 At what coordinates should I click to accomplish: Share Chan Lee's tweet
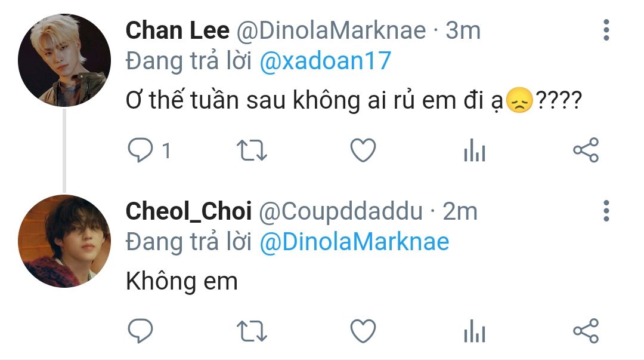click(586, 150)
